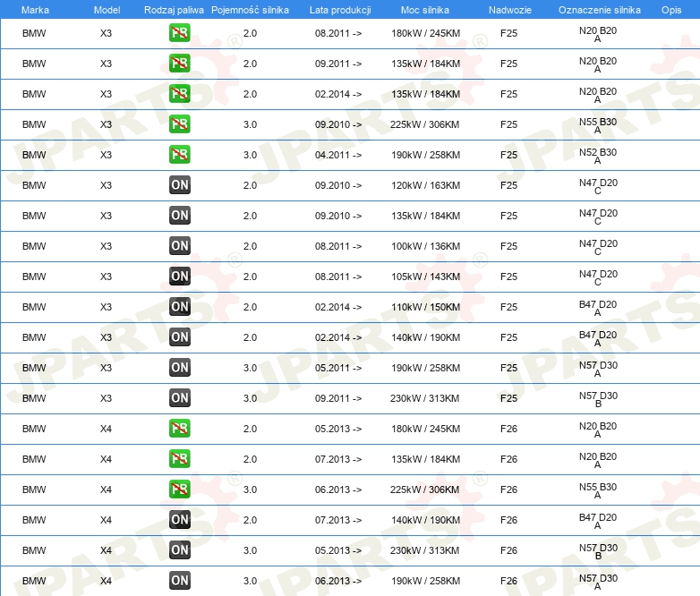700x596 pixels.
Task: Click the Oznaczenie silnika column header
Action: 599,10
